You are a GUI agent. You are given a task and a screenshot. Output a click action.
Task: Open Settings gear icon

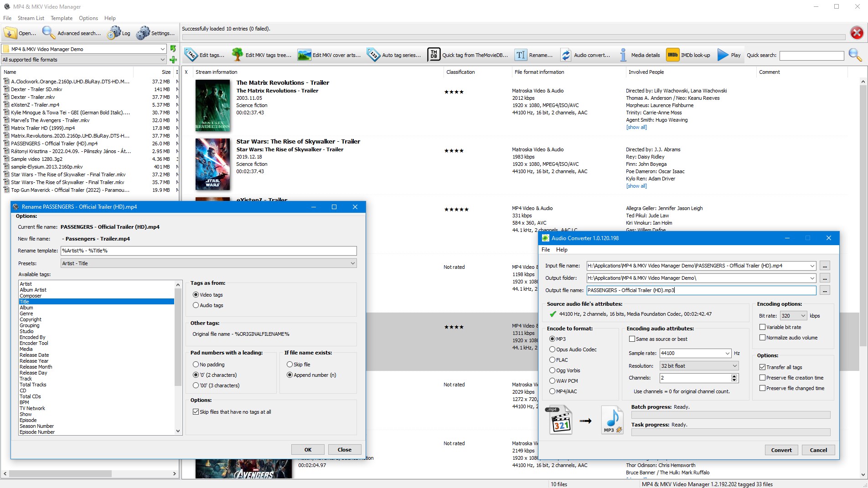coord(143,33)
